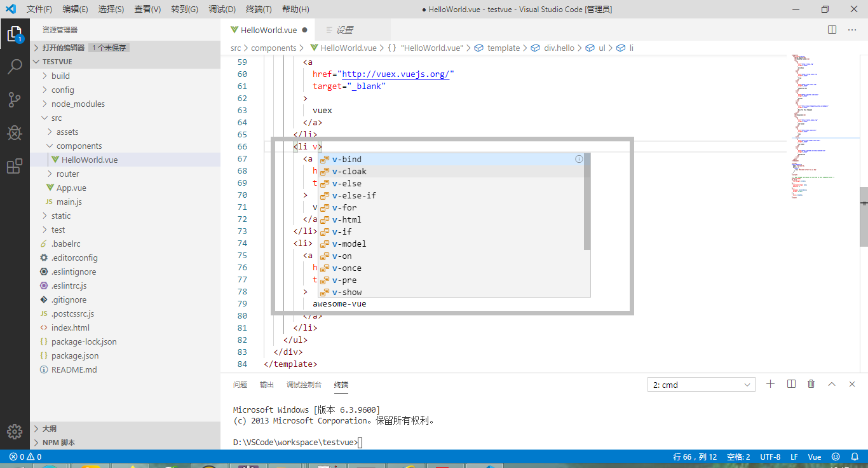868x468 pixels.
Task: Expand the 大纲 outline section
Action: pyautogui.click(x=125, y=429)
